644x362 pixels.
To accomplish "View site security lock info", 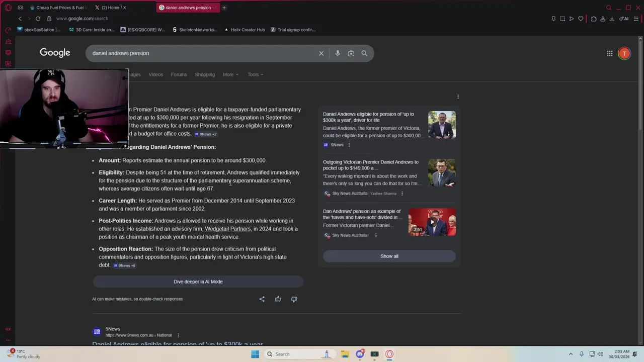I will pyautogui.click(x=49, y=19).
